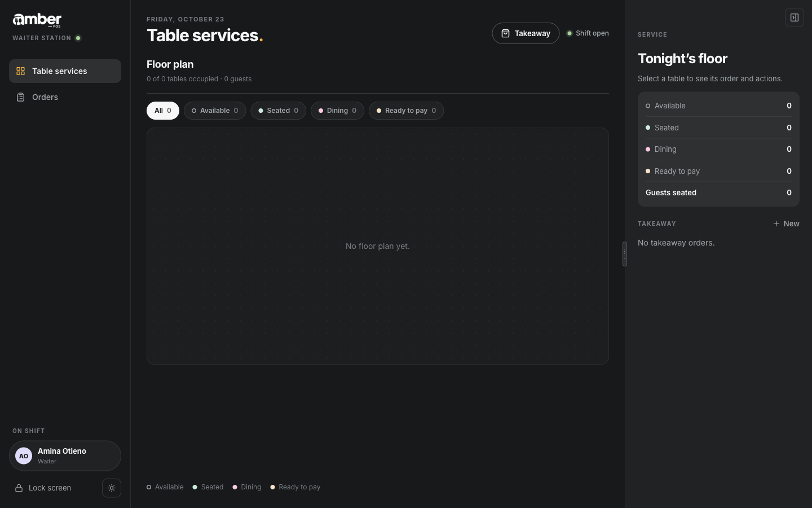Click the Ready to pay legend at bottom
812x508 pixels.
tap(295, 487)
